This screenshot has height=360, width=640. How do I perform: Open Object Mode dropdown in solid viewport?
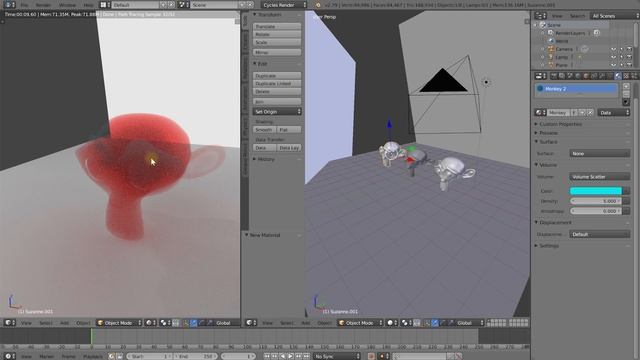(360, 323)
